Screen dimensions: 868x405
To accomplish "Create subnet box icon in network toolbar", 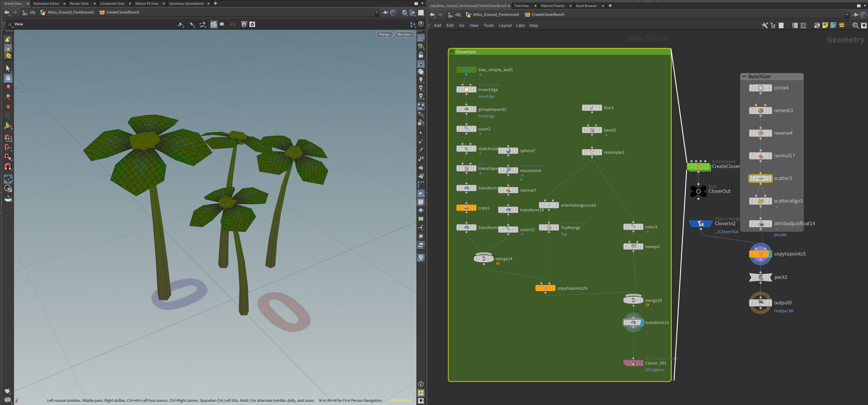I will [x=842, y=25].
